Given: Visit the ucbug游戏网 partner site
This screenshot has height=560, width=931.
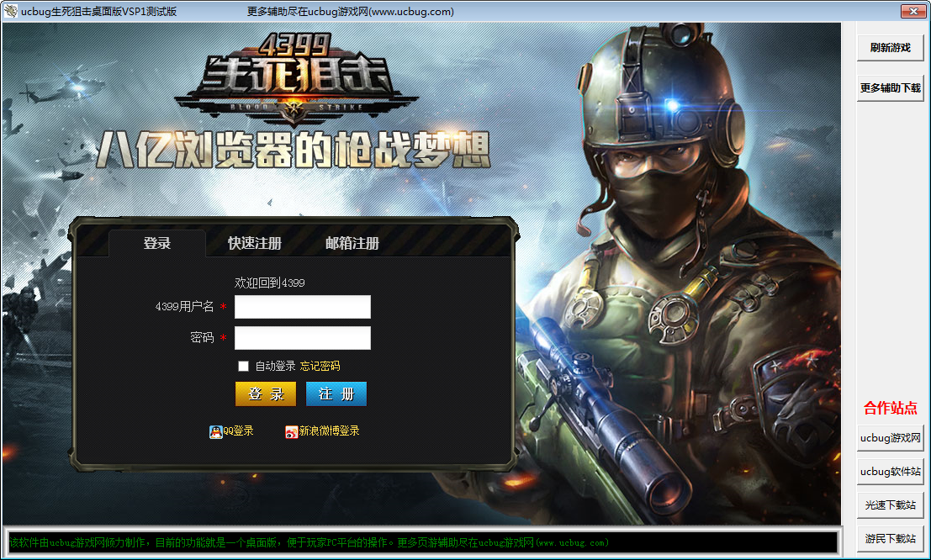Looking at the screenshot, I should (890, 438).
